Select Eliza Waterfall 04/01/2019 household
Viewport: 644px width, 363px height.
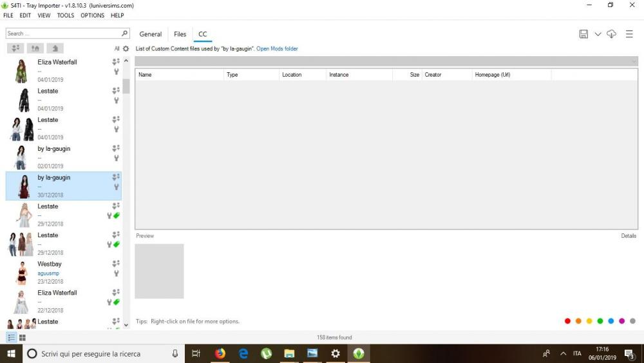pos(64,71)
